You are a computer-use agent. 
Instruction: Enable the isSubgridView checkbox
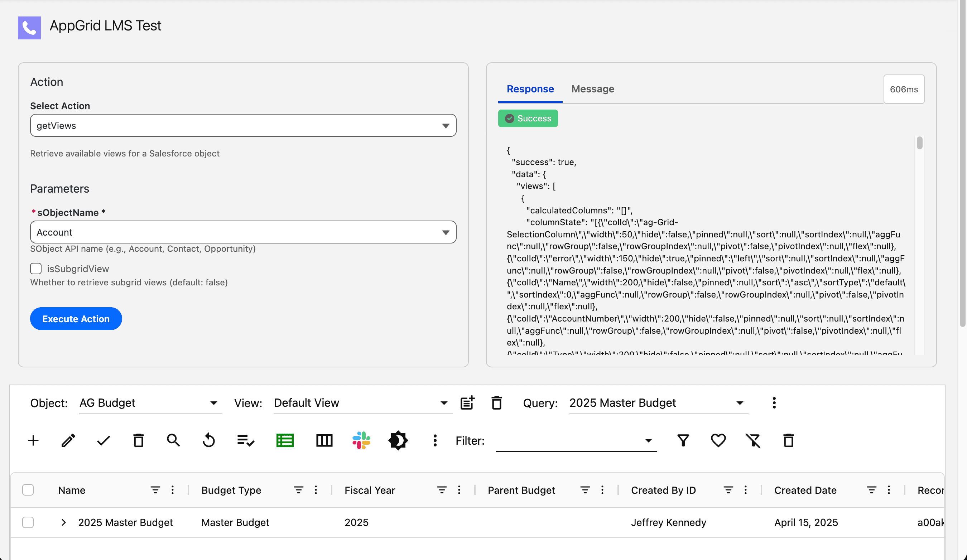[36, 269]
